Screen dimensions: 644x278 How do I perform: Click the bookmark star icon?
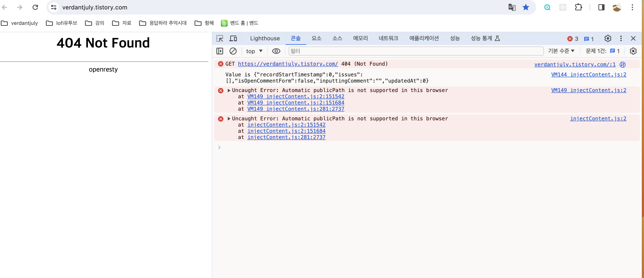526,7
